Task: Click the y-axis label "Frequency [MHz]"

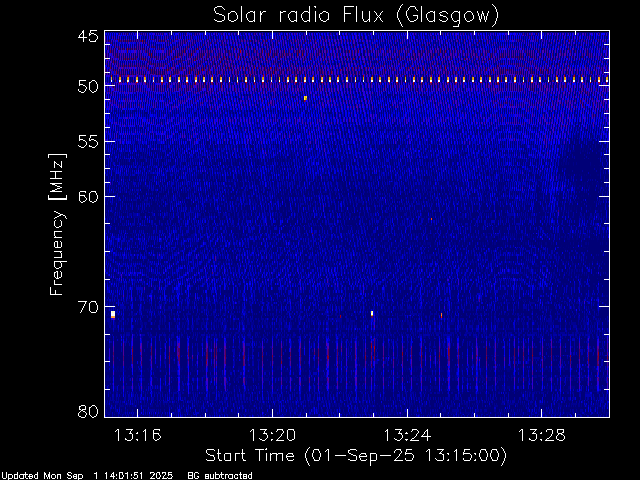Action: click(57, 224)
